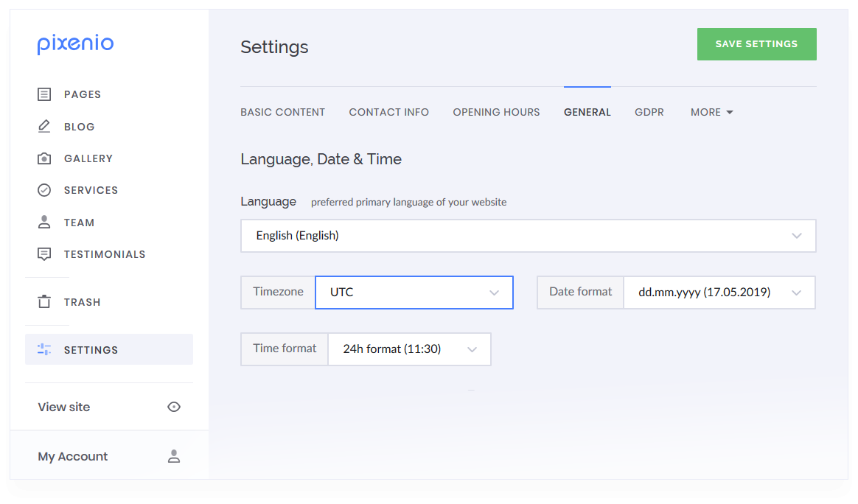Click the preferred primary language hint text

tap(409, 203)
